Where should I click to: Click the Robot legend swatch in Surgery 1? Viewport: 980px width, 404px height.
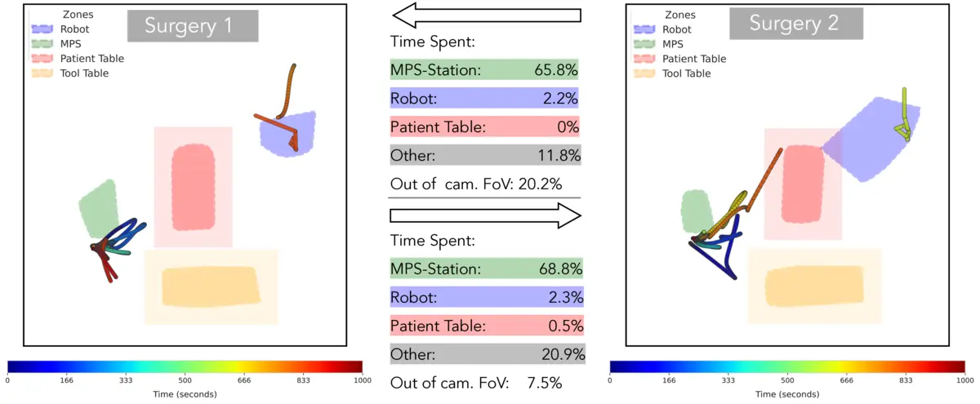41,29
